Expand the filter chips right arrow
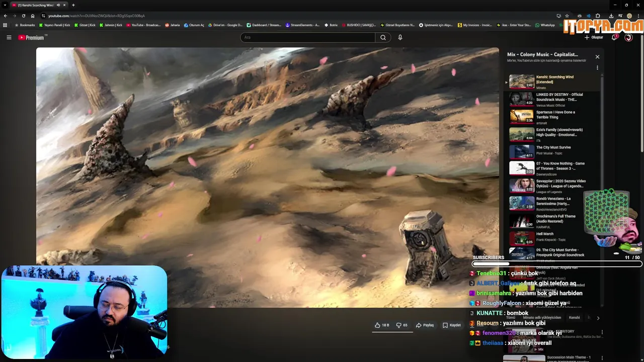This screenshot has width=644, height=362. pyautogui.click(x=598, y=318)
